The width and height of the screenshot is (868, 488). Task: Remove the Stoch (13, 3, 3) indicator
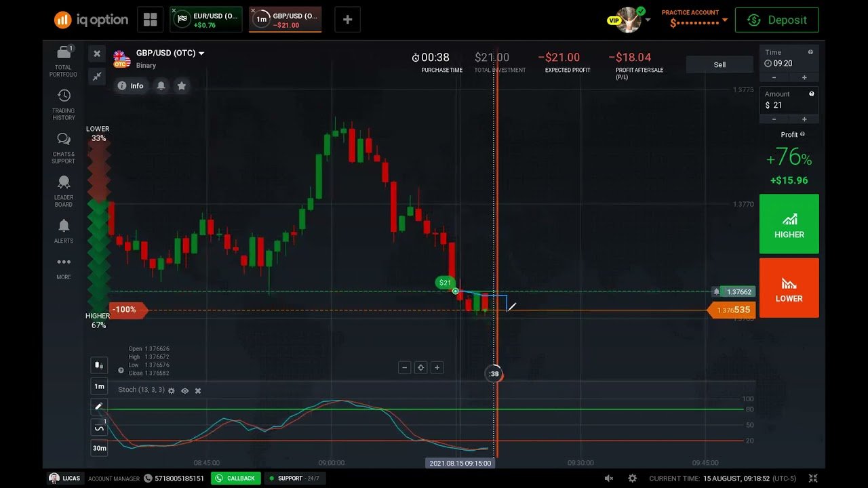(198, 391)
